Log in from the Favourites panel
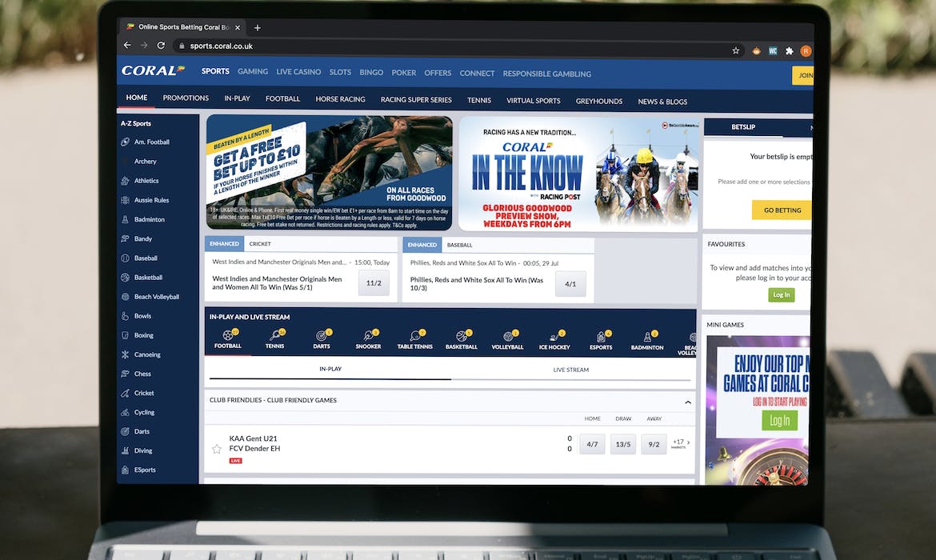This screenshot has height=560, width=936. (782, 294)
